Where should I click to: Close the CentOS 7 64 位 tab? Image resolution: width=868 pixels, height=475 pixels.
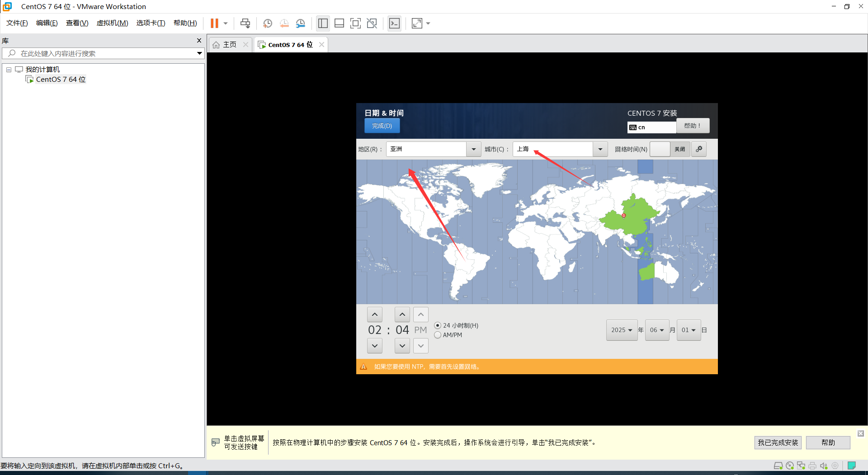point(321,45)
